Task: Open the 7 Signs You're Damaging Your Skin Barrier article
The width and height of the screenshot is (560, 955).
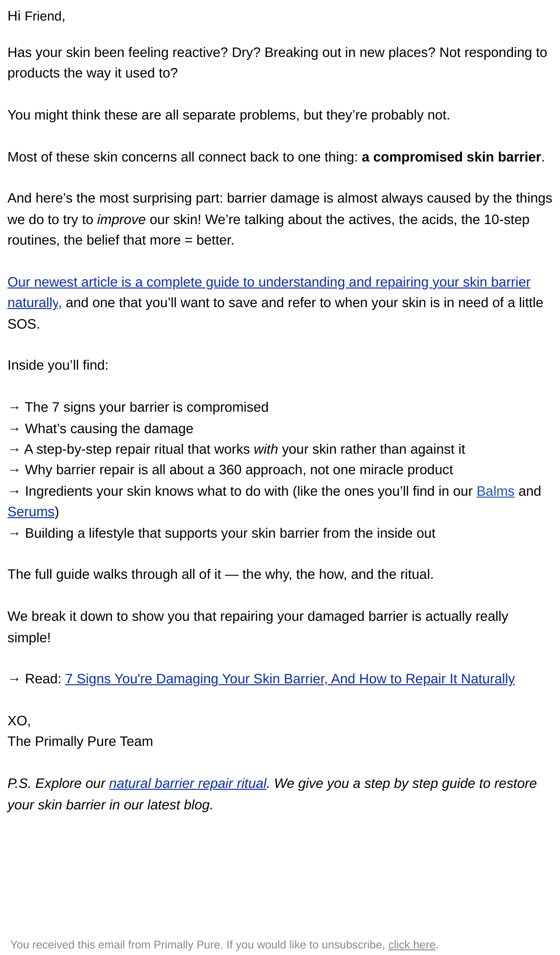Action: click(x=290, y=679)
